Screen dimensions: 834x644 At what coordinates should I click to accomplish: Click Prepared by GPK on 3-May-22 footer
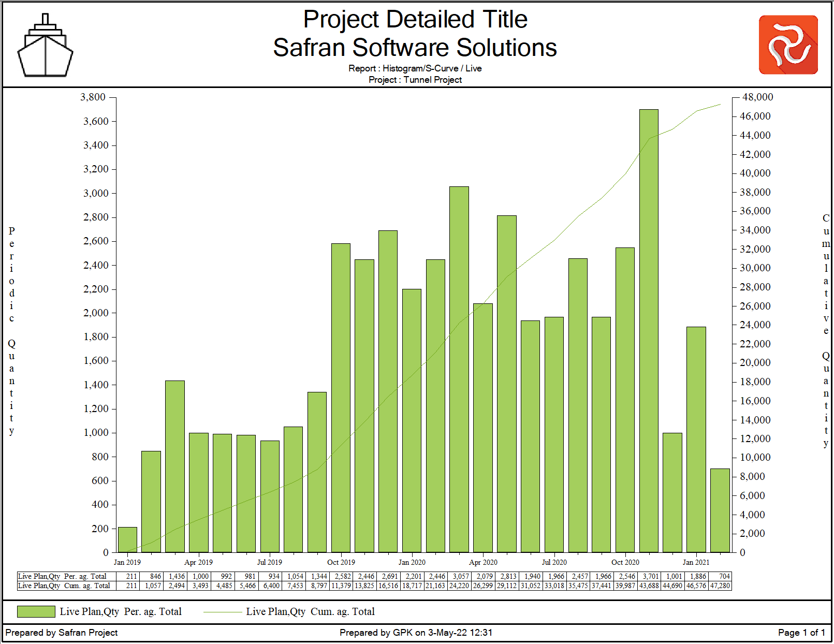pos(416,633)
